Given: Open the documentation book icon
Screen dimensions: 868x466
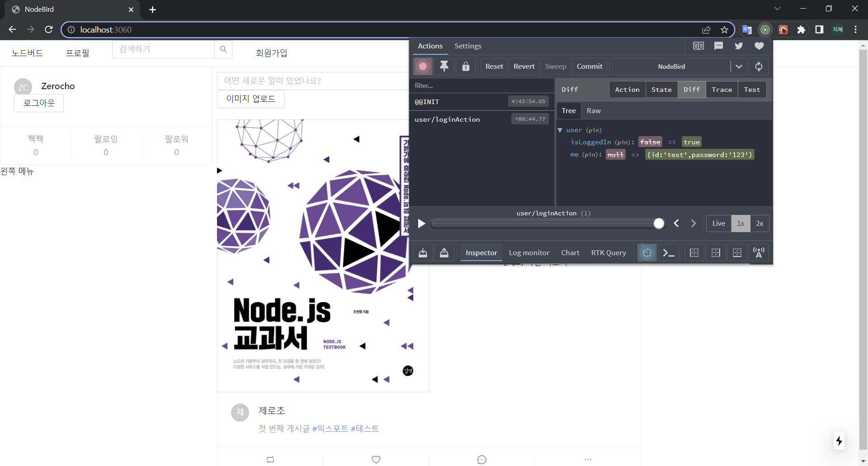Looking at the screenshot, I should coord(698,46).
